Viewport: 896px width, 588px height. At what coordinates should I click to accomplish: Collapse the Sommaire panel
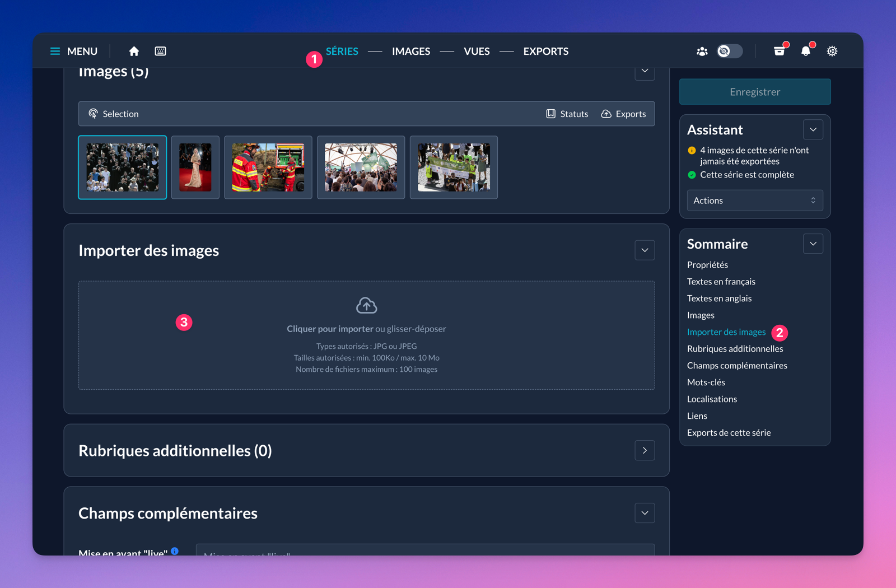tap(813, 244)
